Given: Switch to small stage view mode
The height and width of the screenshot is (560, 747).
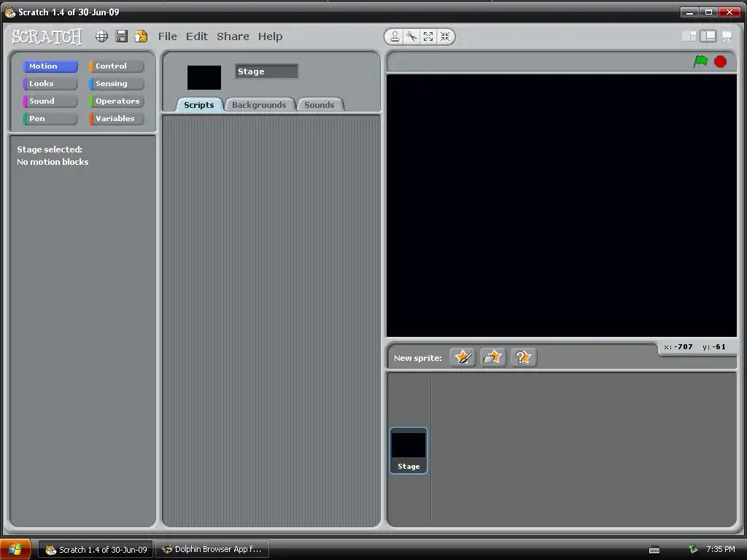Looking at the screenshot, I should click(x=689, y=36).
